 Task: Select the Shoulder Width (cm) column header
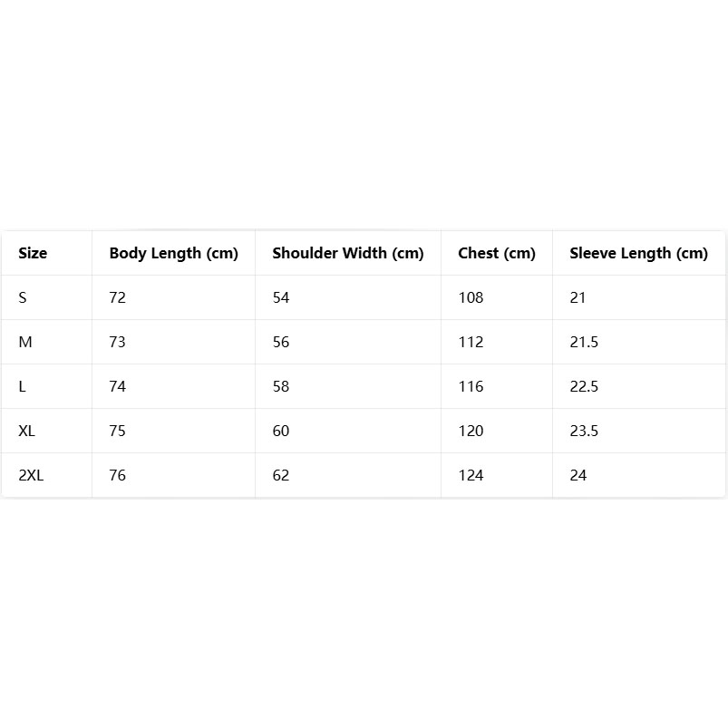[347, 253]
